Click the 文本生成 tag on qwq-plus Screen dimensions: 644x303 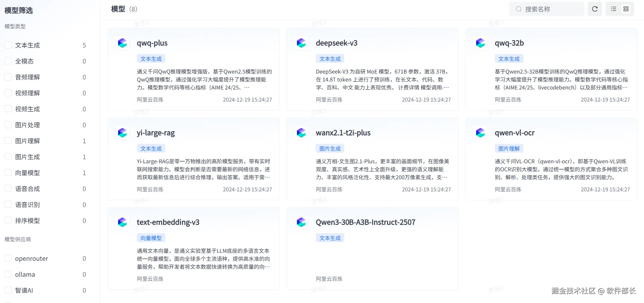(151, 59)
